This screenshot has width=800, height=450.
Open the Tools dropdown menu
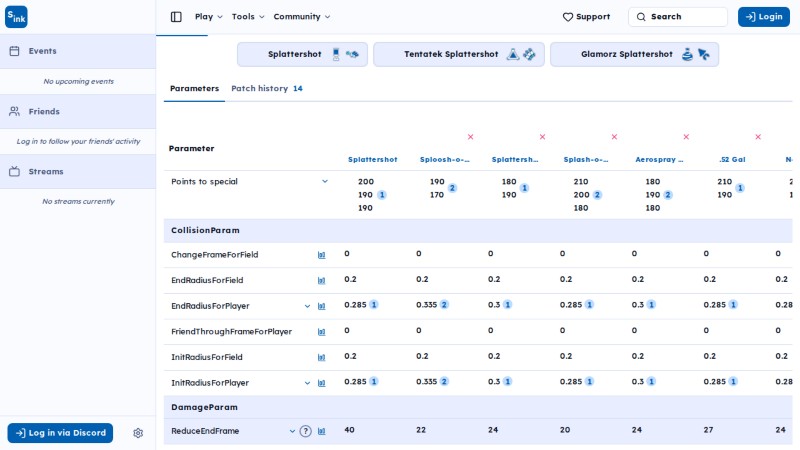point(248,17)
